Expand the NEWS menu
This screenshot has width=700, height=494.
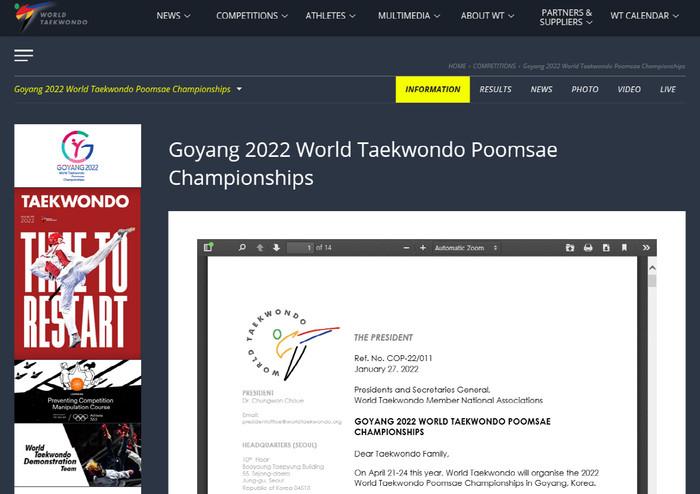coord(173,16)
